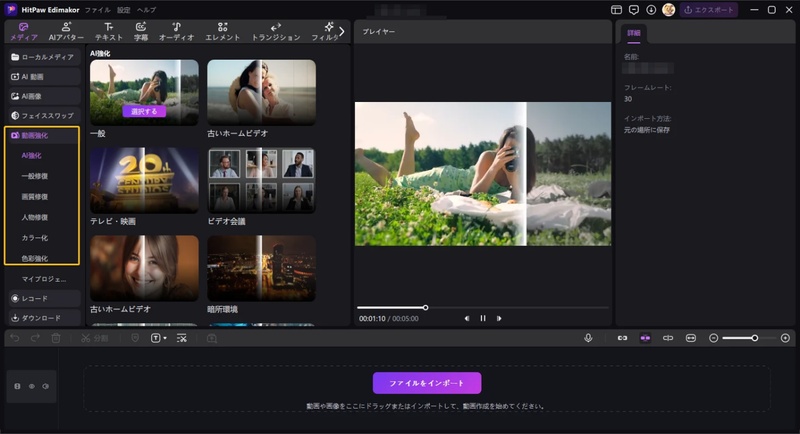The height and width of the screenshot is (434, 800).
Task: Open the feedback message icon
Action: [634, 9]
